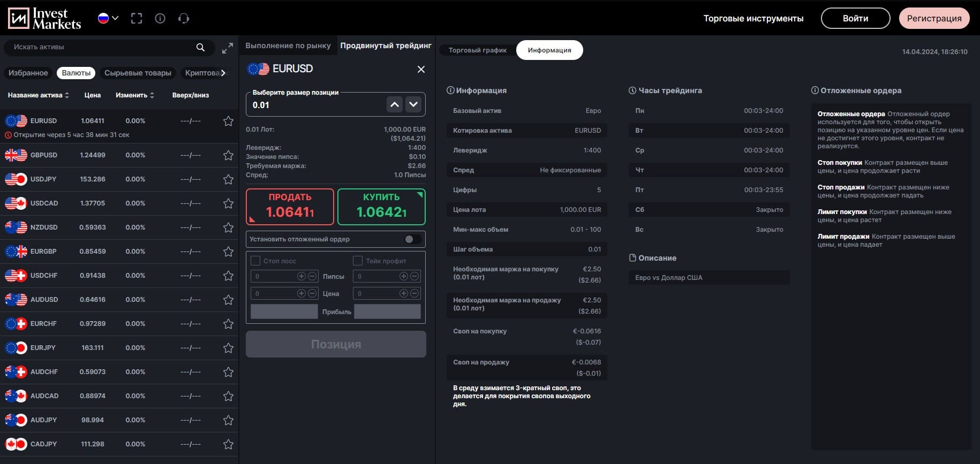This screenshot has height=464, width=980.
Task: Switch to Выполнение по рынку tab
Action: (x=288, y=45)
